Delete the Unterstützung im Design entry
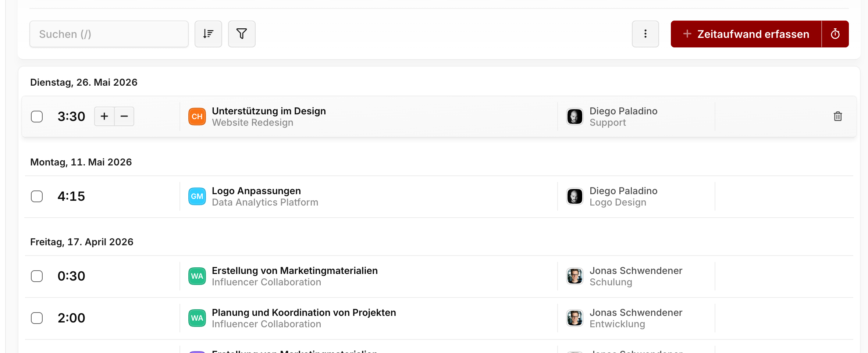Image resolution: width=868 pixels, height=353 pixels. pos(838,116)
